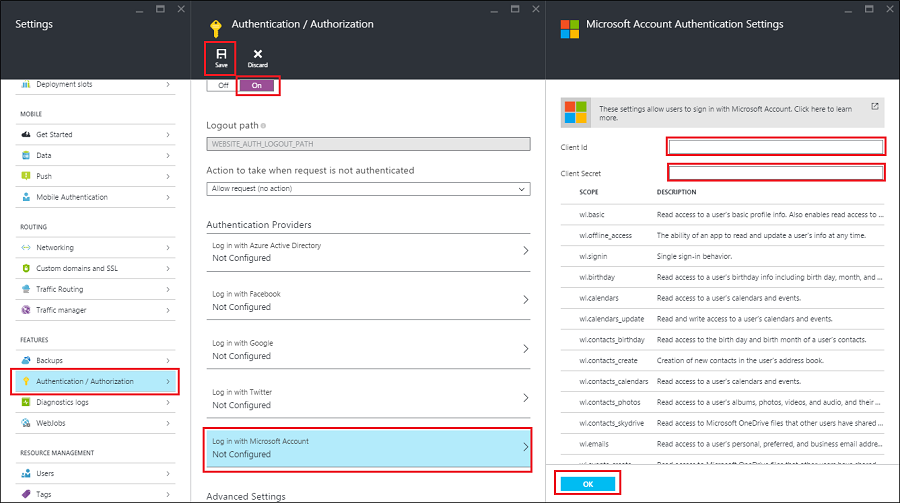
Task: Open the WebJobs settings item
Action: click(95, 423)
